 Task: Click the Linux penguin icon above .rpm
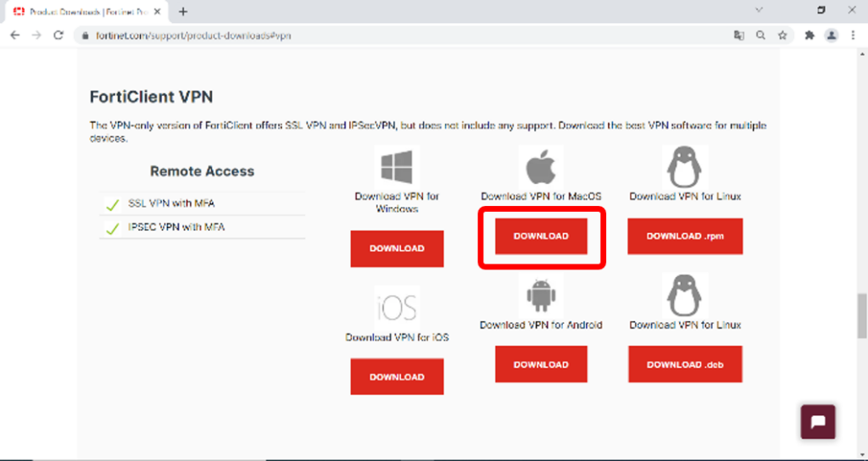click(x=684, y=166)
